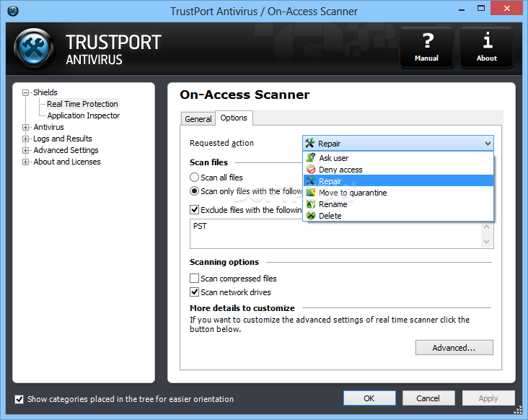Click the Repair icon in the combo box
The image size is (528, 420).
[x=309, y=143]
